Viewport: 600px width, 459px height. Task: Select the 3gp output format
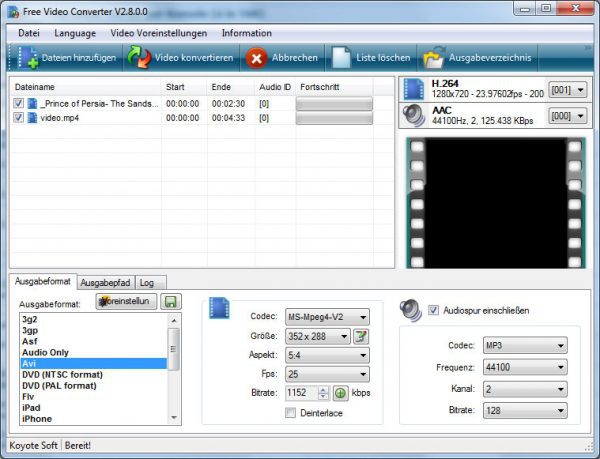click(x=94, y=330)
